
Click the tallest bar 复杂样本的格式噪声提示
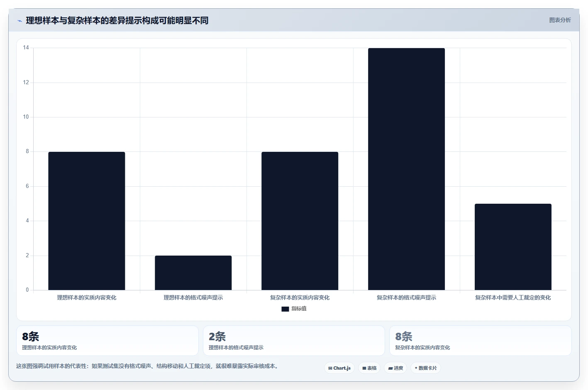[407, 169]
